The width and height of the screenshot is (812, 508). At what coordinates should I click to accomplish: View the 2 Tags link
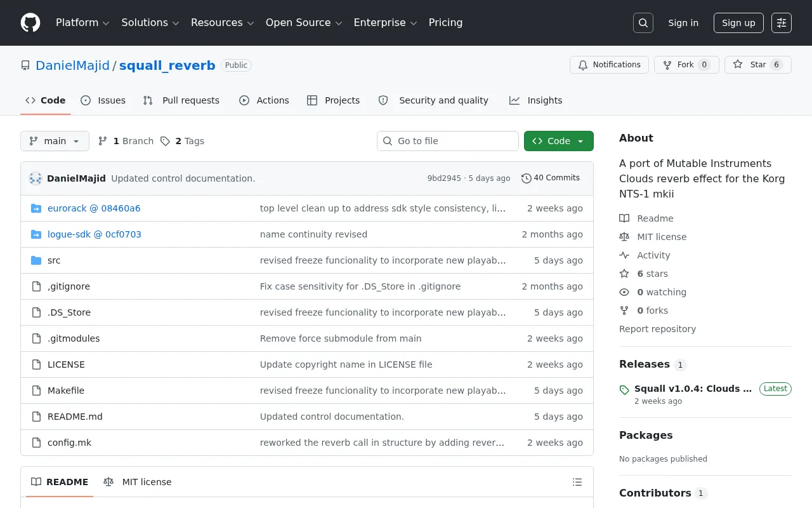[182, 141]
